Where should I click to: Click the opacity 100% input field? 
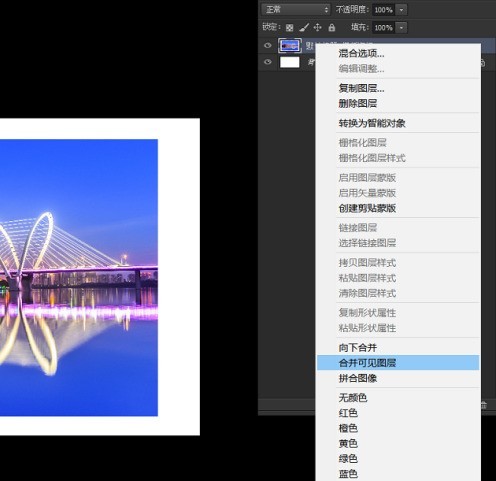(x=383, y=10)
